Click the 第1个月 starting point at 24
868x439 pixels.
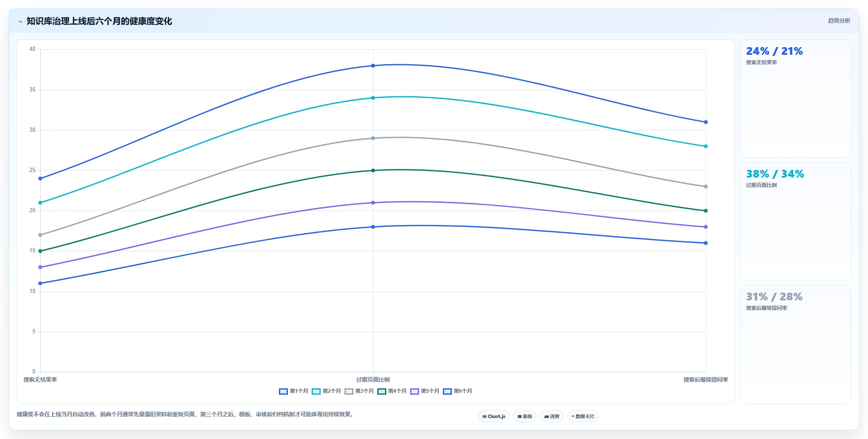click(40, 178)
